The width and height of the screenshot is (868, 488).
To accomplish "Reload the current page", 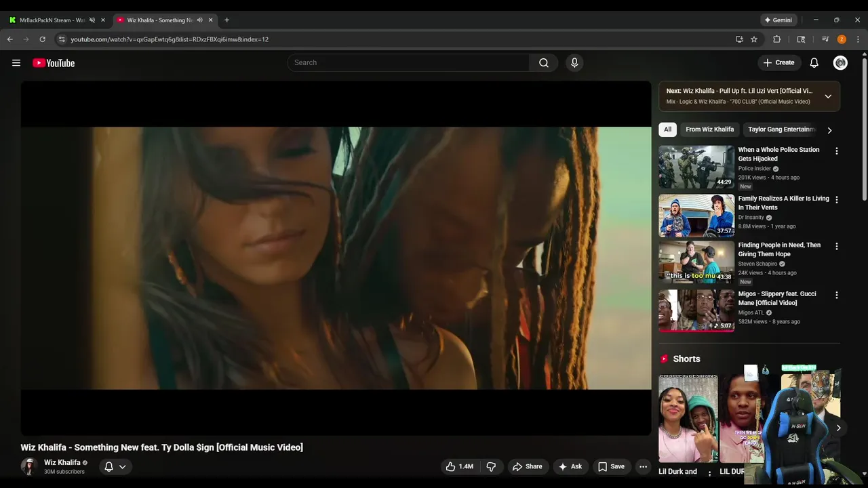I will [42, 39].
